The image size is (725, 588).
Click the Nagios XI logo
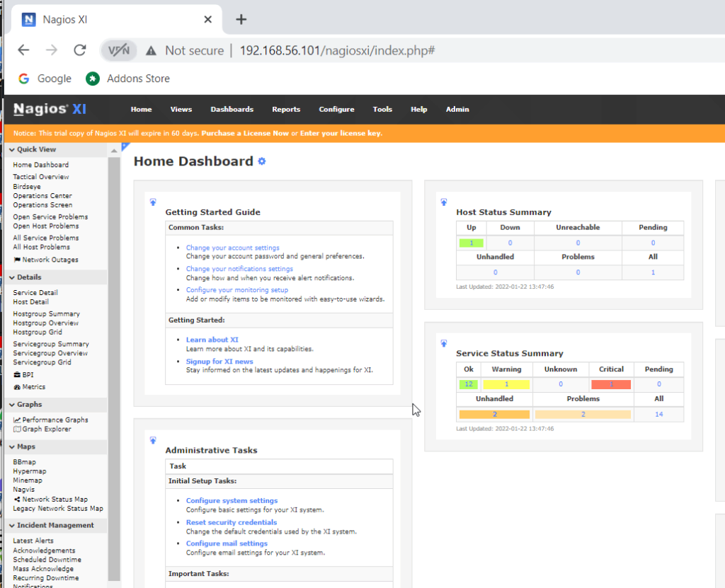click(x=50, y=109)
